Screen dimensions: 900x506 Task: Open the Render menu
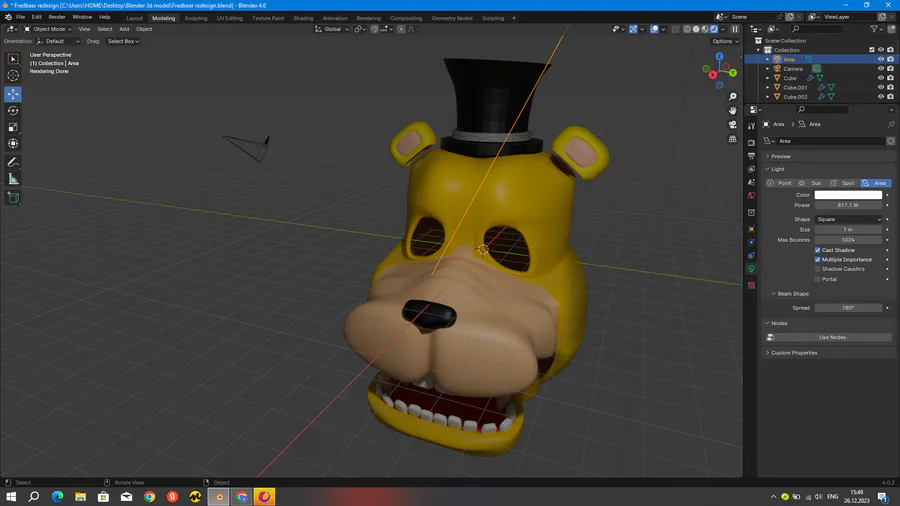(x=57, y=17)
